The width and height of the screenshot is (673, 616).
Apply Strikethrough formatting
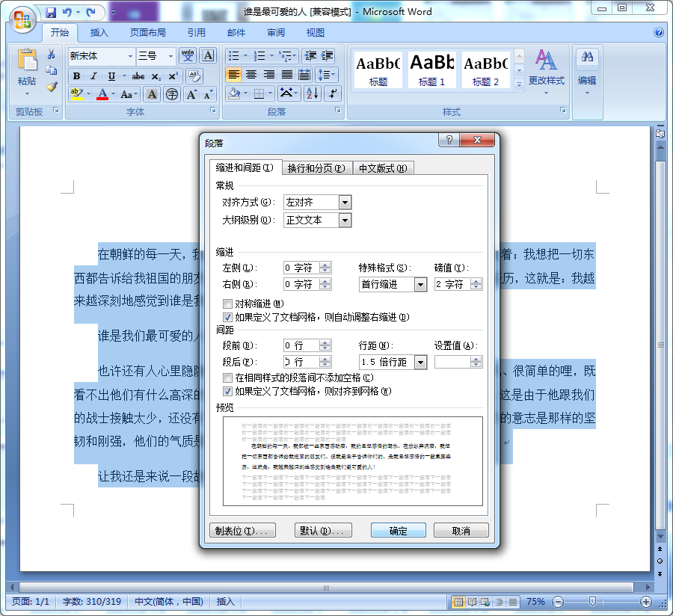[138, 76]
